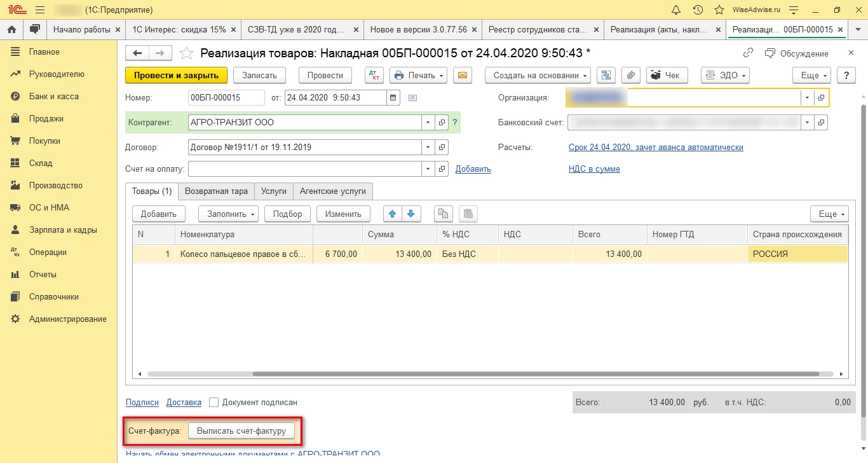The height and width of the screenshot is (463, 868).
Task: Open Контрагент card via open button
Action: tap(442, 122)
